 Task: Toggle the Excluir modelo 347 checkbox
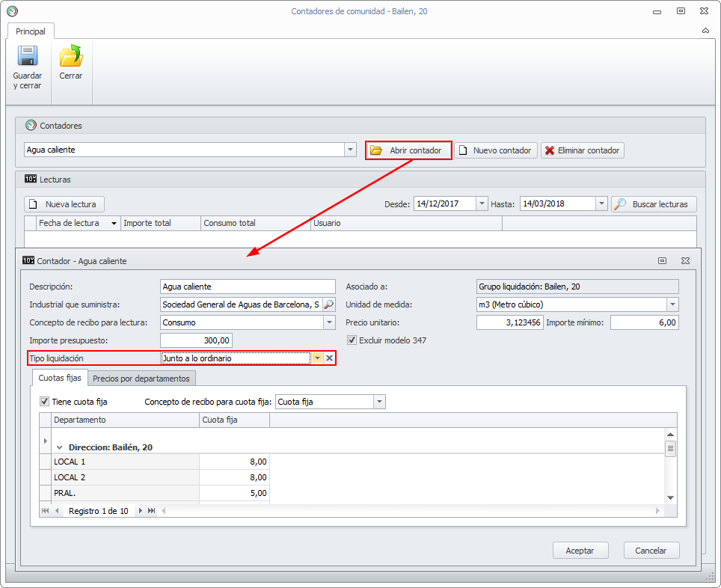pos(352,340)
